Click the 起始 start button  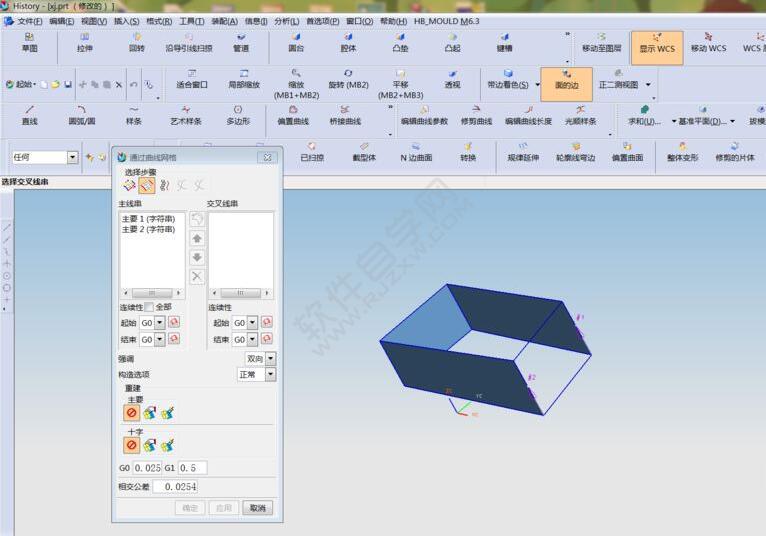click(x=21, y=85)
